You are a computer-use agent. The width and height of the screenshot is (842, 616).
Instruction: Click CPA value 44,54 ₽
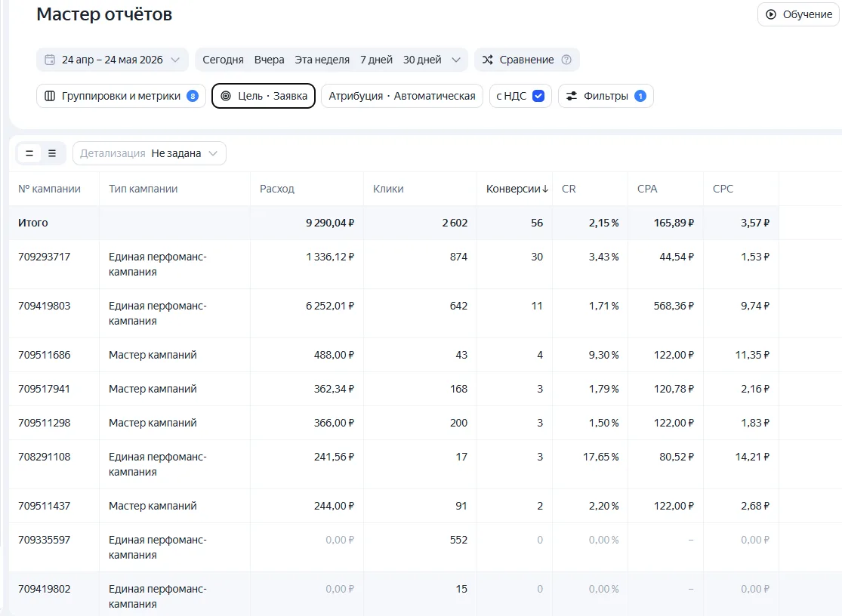pos(677,257)
